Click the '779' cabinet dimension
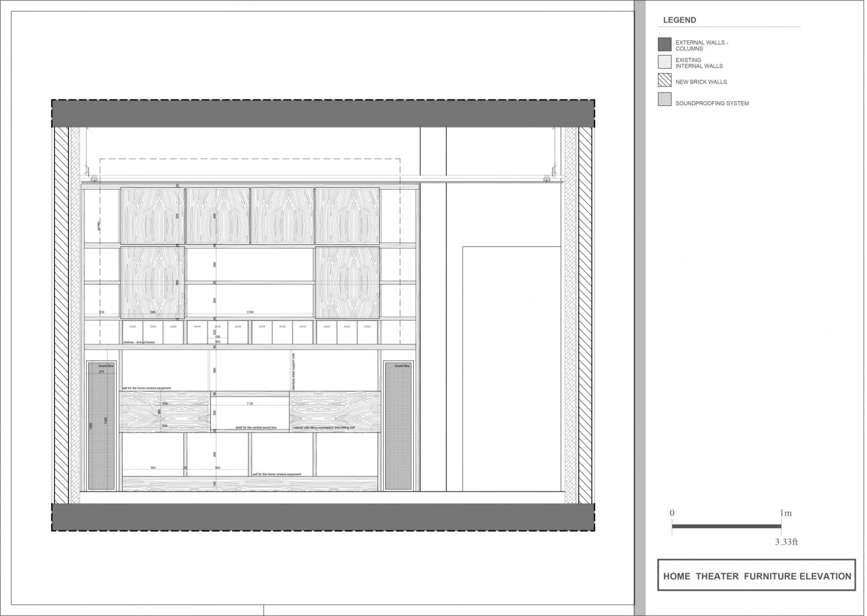The height and width of the screenshot is (616, 867). pos(165,403)
